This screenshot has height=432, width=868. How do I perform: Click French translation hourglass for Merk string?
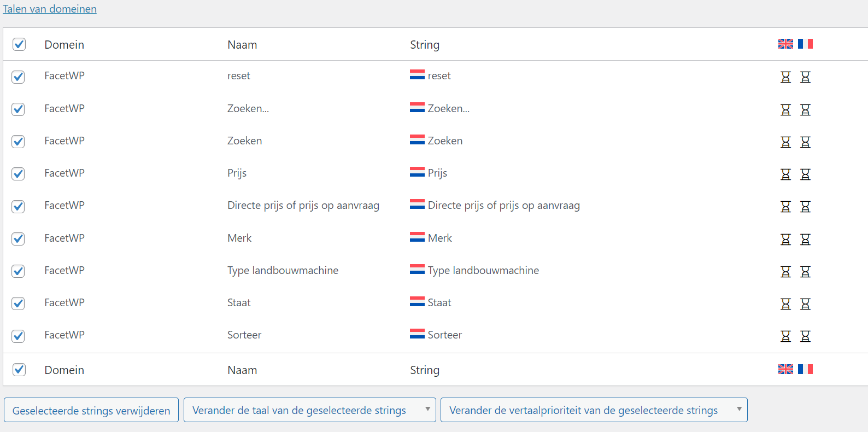(805, 240)
